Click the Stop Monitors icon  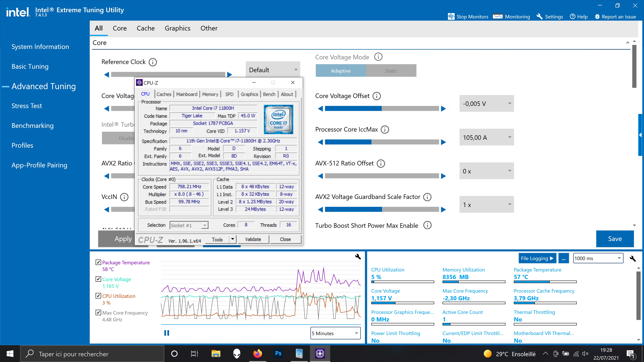pos(451,16)
